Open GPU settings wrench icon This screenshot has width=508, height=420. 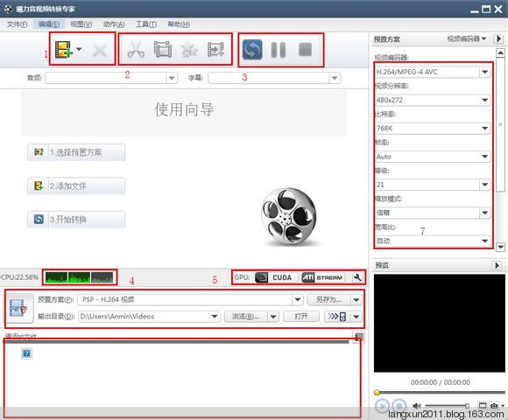coord(357,277)
